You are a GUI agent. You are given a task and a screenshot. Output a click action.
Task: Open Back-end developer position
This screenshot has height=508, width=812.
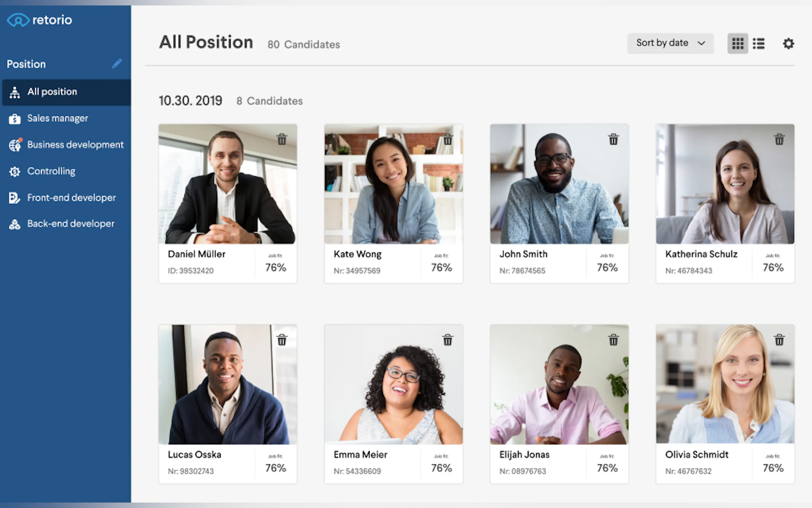tap(71, 224)
